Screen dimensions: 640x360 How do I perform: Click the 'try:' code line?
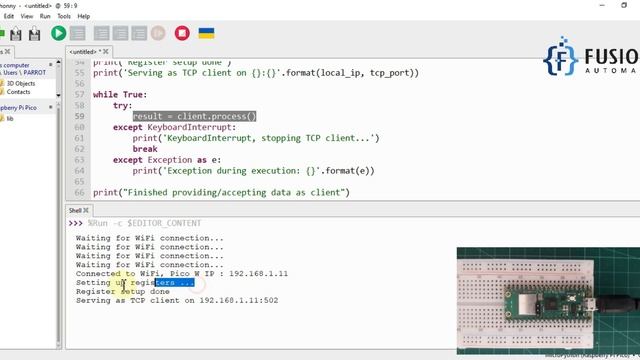123,105
